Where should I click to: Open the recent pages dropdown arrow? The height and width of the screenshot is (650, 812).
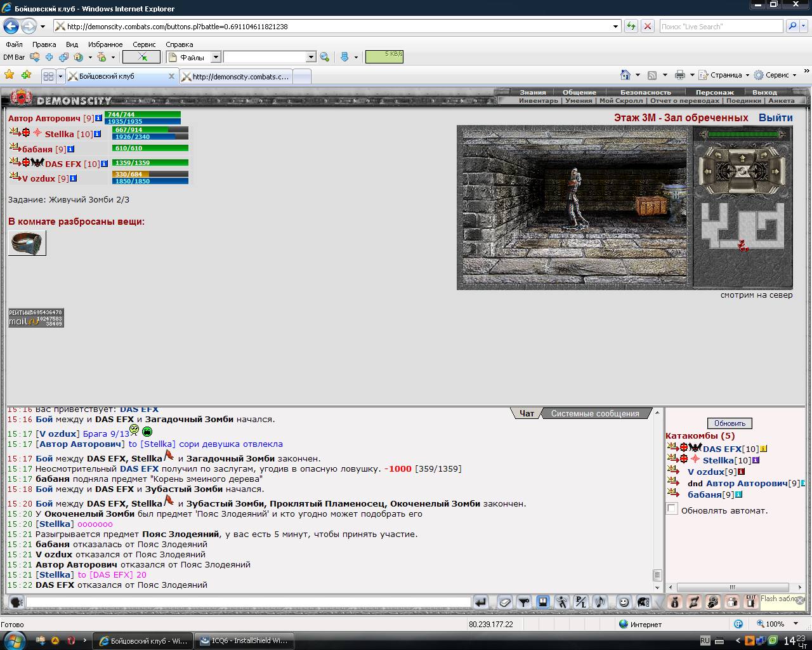point(43,27)
